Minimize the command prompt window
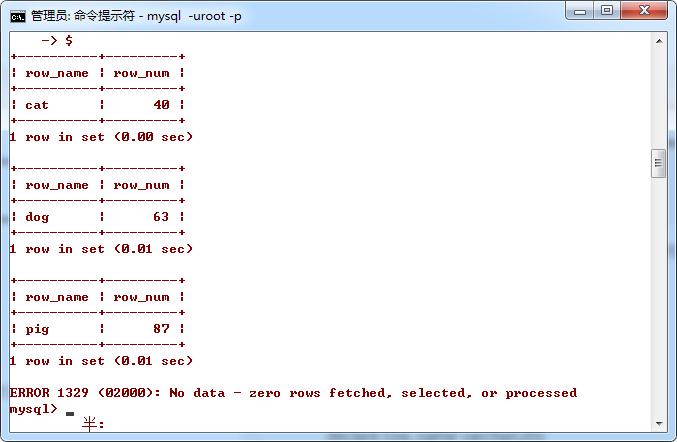 click(x=580, y=11)
